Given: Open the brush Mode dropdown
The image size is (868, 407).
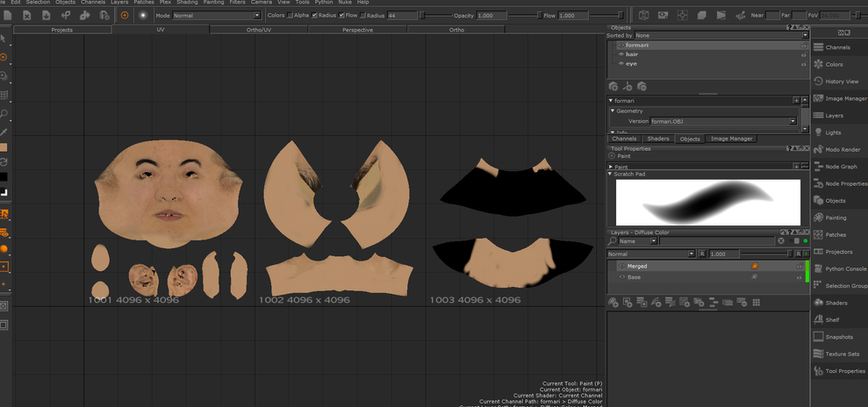Looking at the screenshot, I should pos(216,16).
